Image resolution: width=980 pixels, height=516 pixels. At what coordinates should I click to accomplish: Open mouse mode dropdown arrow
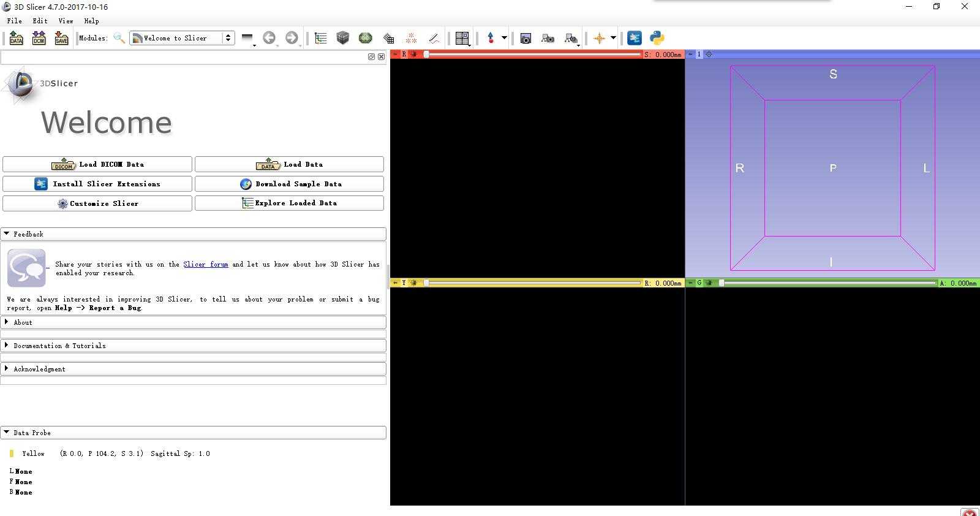point(504,38)
